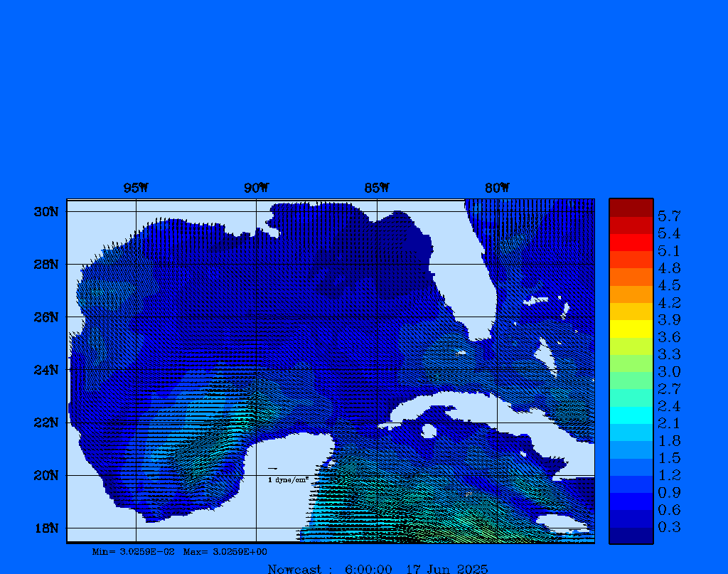728x574 pixels.
Task: Click the 0.3 legend value label
Action: (669, 527)
